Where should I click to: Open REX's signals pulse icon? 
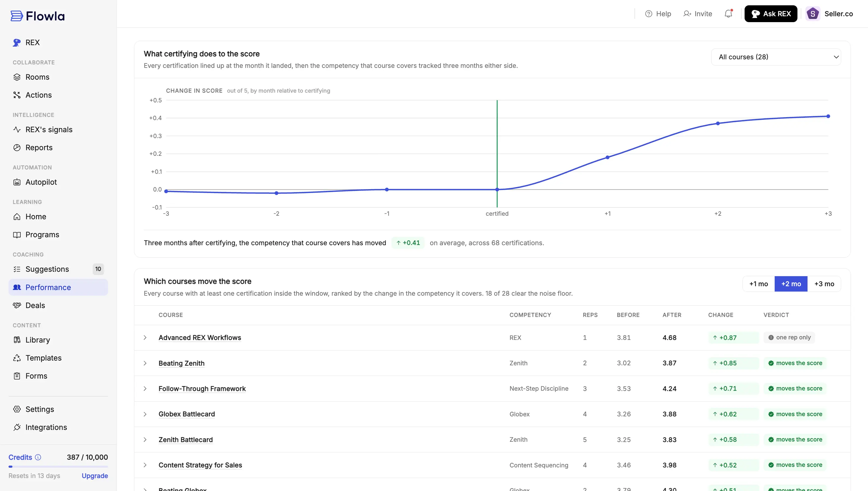17,130
